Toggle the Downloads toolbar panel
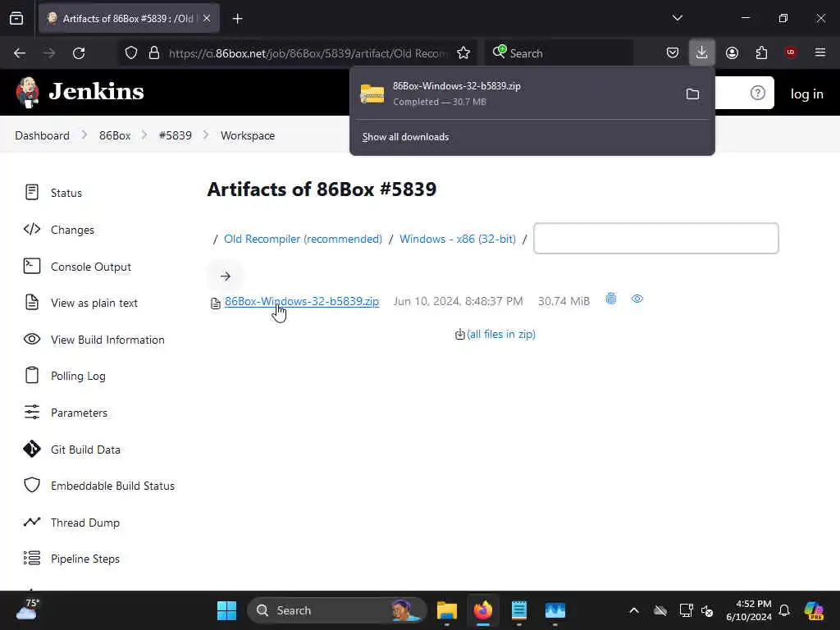 pos(702,52)
